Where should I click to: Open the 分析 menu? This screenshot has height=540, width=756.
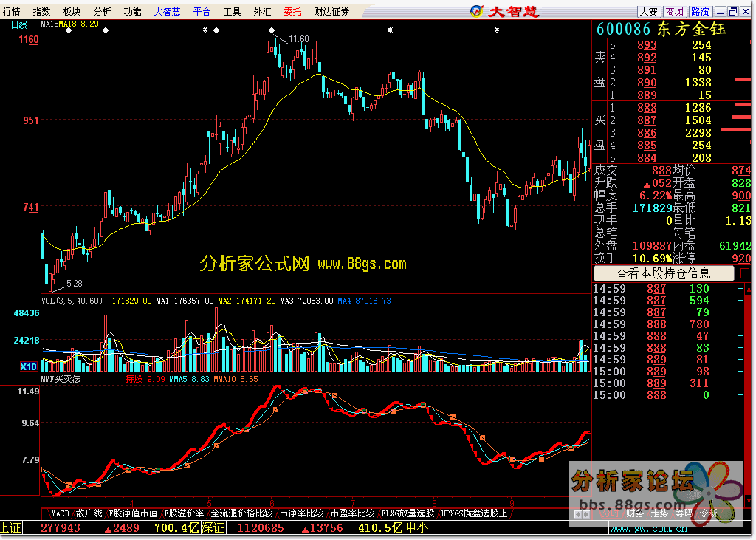[102, 12]
